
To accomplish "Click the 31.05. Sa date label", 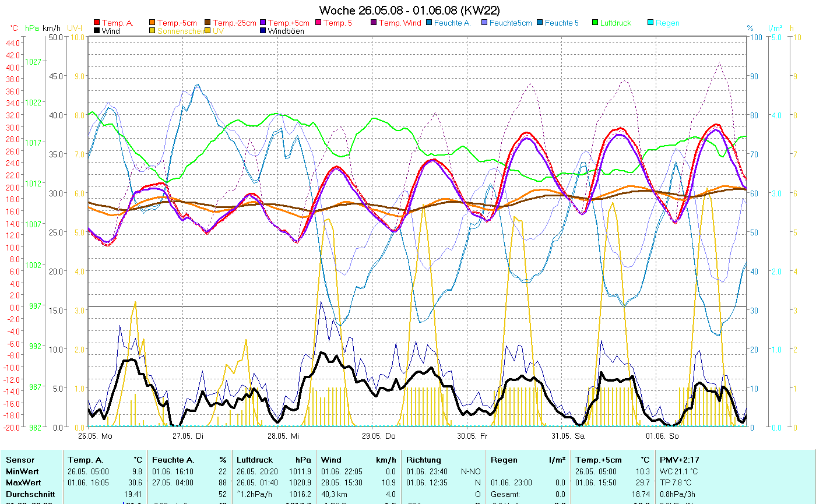I will [567, 436].
